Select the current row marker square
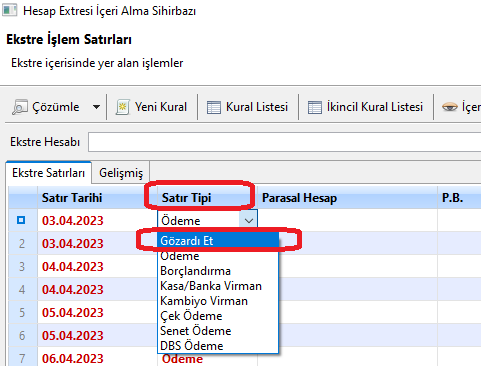This screenshot has width=481, height=366. coord(21,220)
